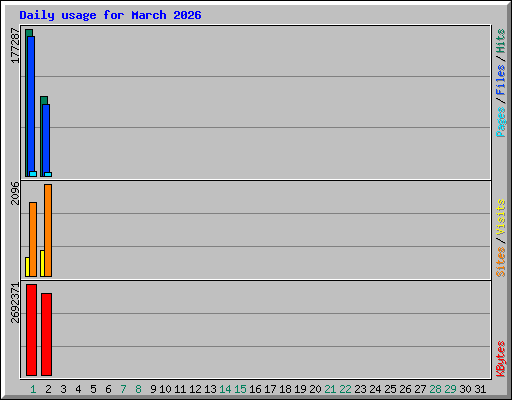Click the orange 'Sites' legend label
This screenshot has height=400, width=512.
(x=501, y=262)
